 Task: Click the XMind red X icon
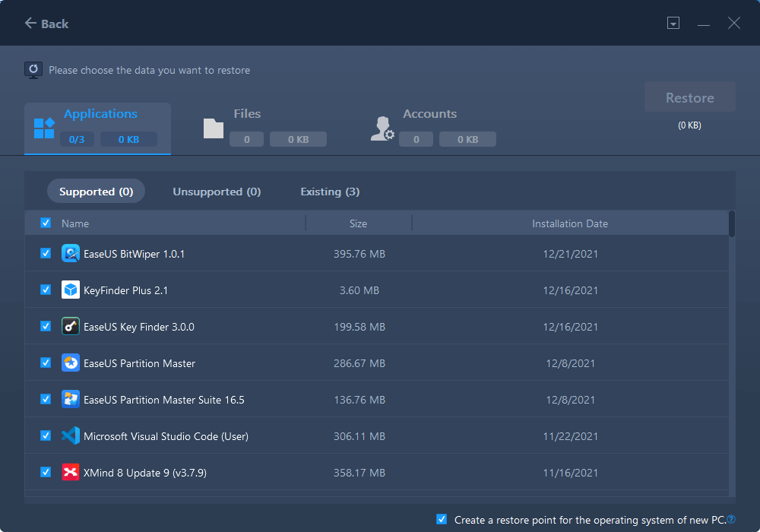coord(71,472)
